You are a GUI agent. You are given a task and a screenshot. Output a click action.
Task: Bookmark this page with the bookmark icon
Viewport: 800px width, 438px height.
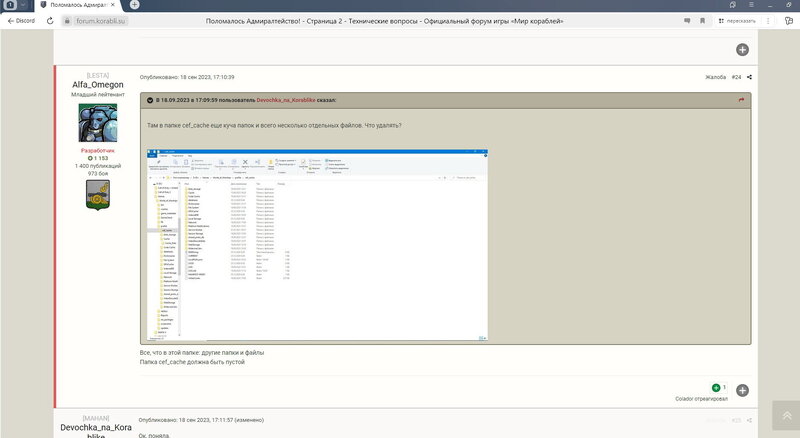click(x=703, y=21)
